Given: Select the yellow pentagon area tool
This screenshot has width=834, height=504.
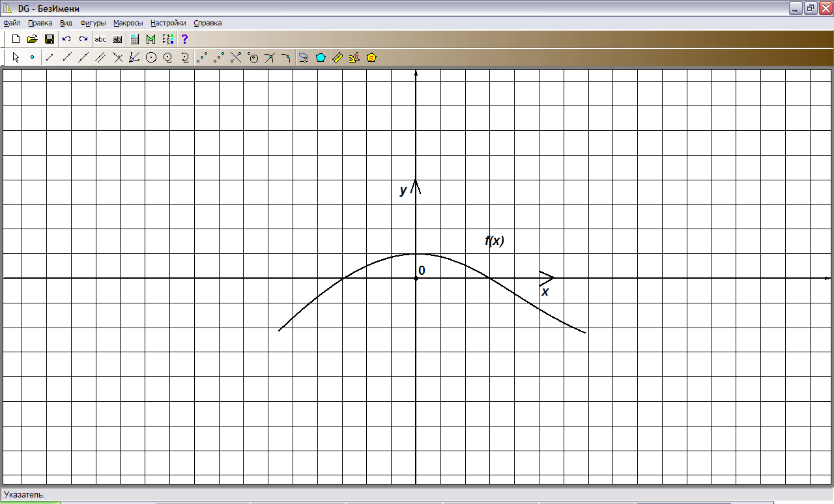Looking at the screenshot, I should pos(371,57).
